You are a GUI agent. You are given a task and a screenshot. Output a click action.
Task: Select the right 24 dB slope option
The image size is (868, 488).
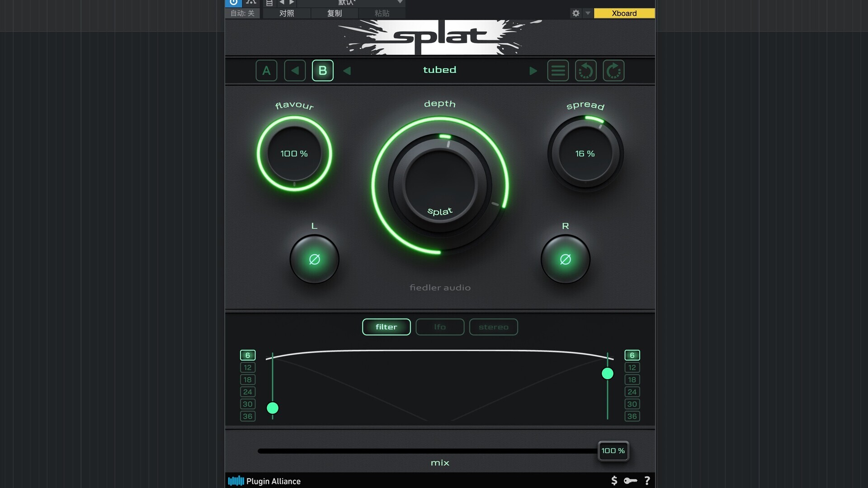click(632, 392)
